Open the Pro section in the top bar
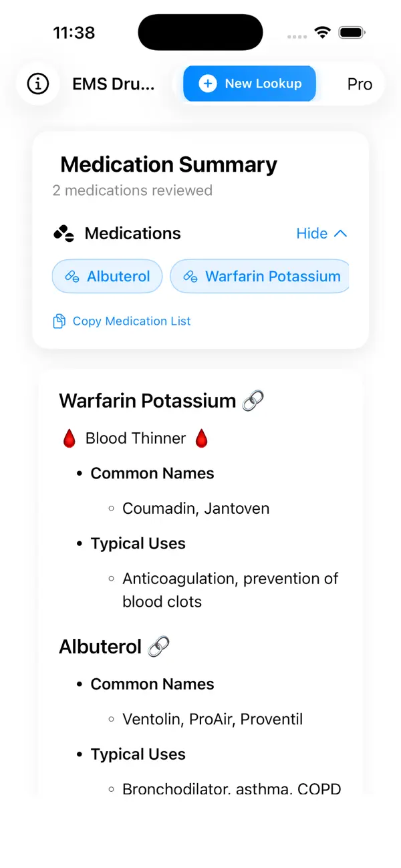Image resolution: width=401 pixels, height=868 pixels. pyautogui.click(x=360, y=84)
